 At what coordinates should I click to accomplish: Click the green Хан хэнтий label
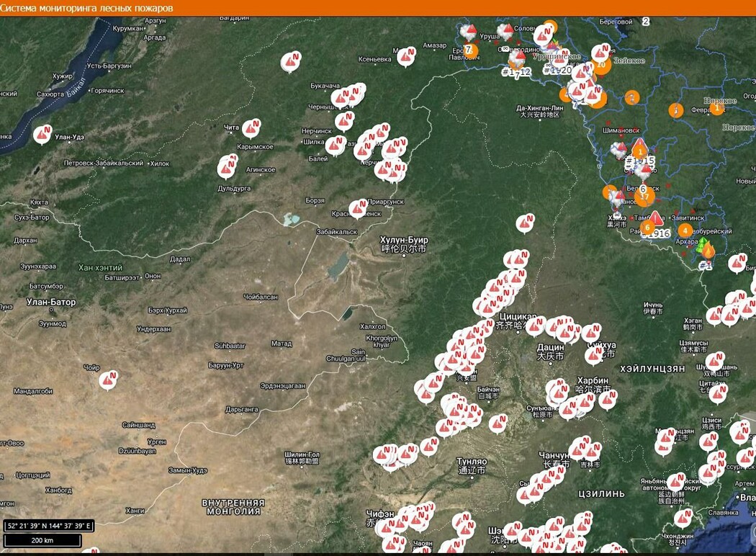tap(100, 268)
